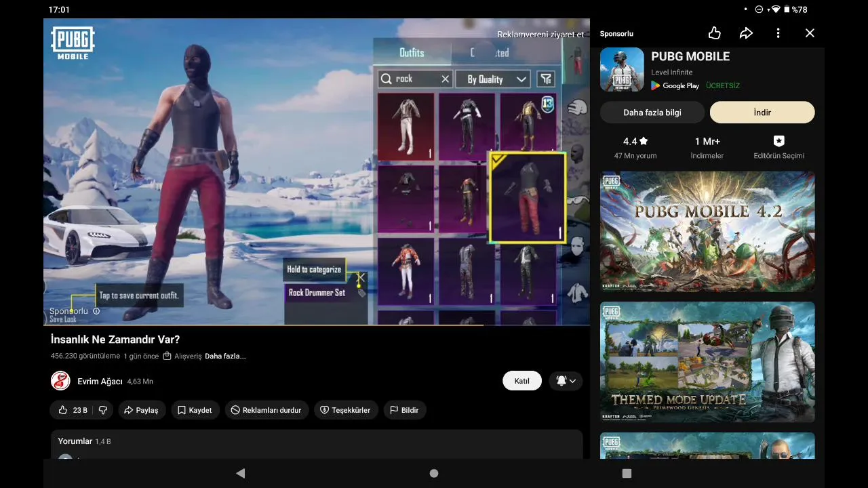Viewport: 868px width, 488px height.
Task: Tap the PUBG MOBILE app title text
Action: (690, 57)
